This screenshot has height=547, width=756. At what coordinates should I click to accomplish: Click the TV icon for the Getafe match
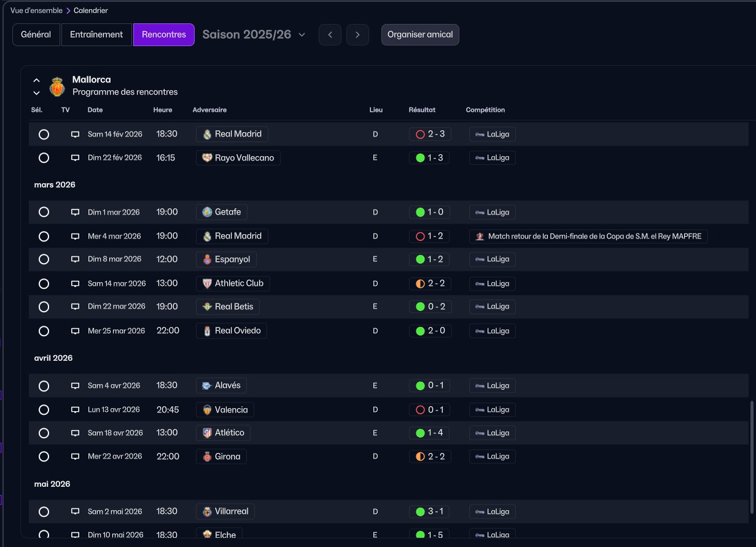[75, 212]
